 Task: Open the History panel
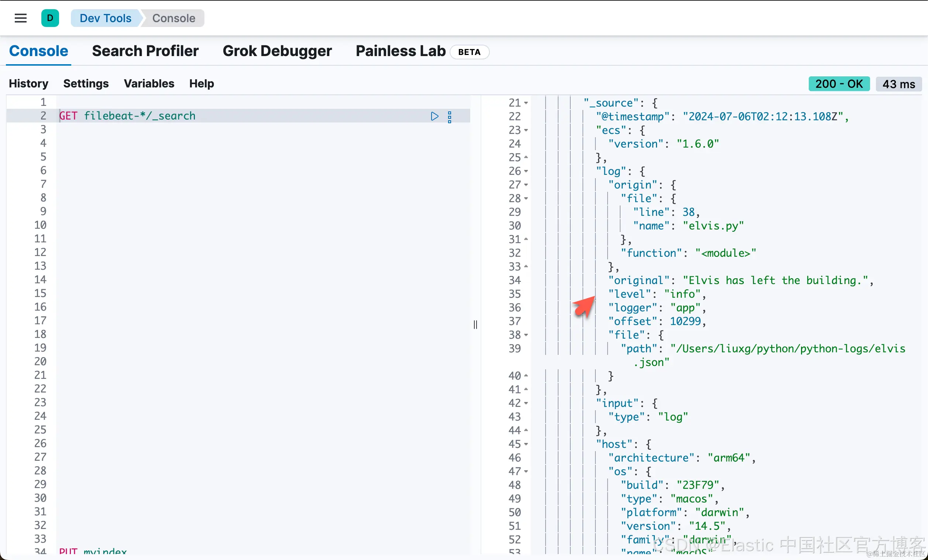click(29, 83)
